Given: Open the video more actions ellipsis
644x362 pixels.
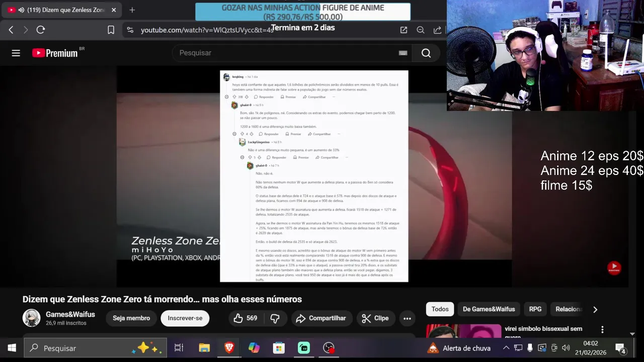Looking at the screenshot, I should (x=407, y=318).
